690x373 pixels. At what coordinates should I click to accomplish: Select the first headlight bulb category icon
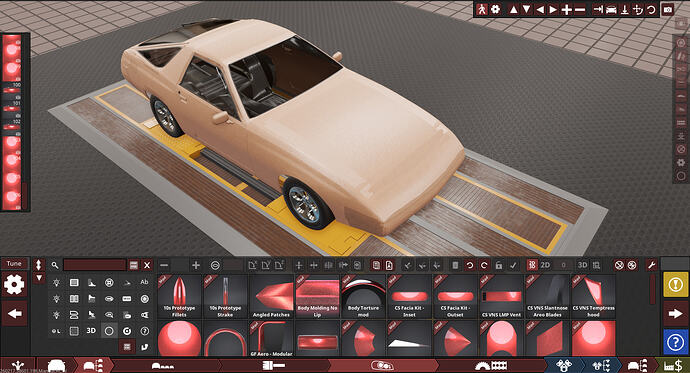click(56, 282)
